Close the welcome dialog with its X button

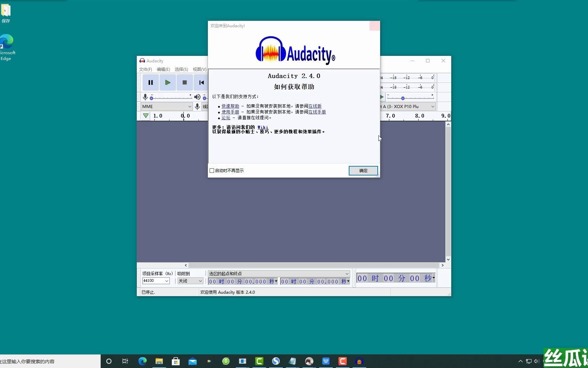[x=375, y=26]
